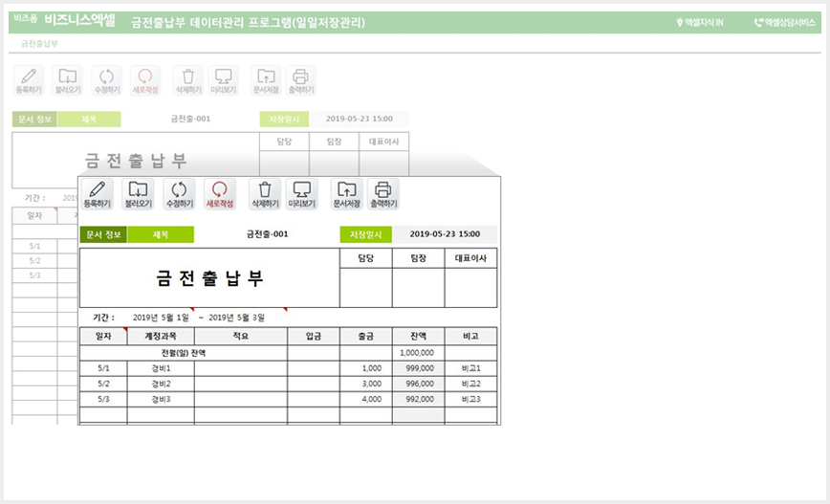Click 삭제하기 trash icon in the enlarged panel
The height and width of the screenshot is (504, 830).
[x=265, y=194]
